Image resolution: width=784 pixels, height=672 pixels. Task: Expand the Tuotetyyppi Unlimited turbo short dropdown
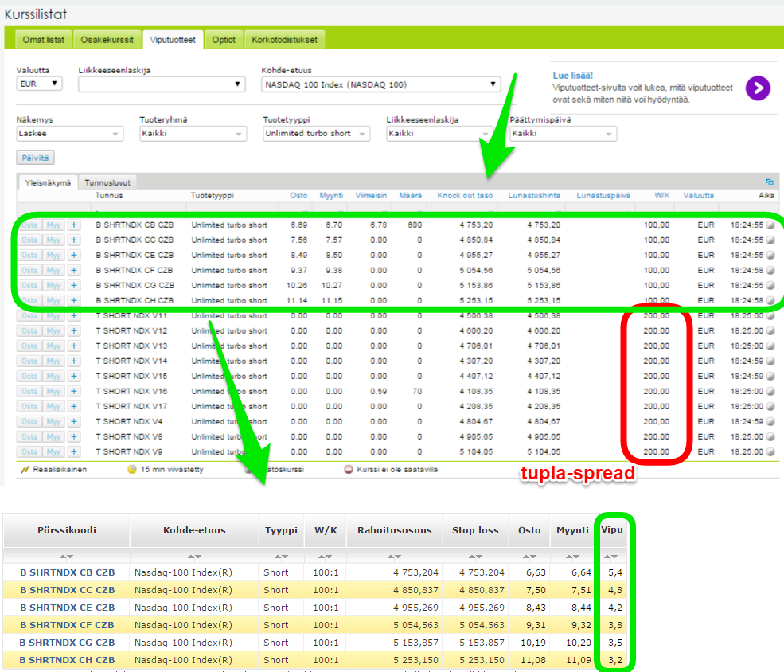(x=317, y=134)
